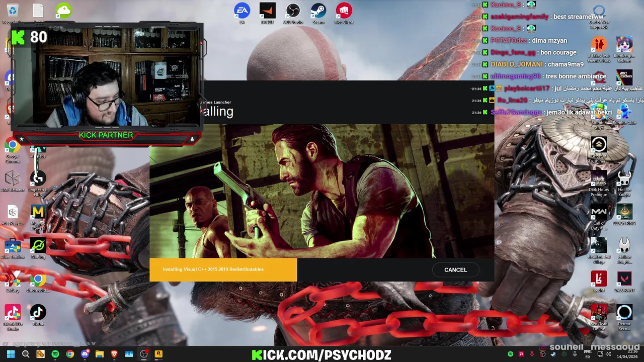
Task: Select the Call of Duty desktop icon
Action: pyautogui.click(x=599, y=217)
